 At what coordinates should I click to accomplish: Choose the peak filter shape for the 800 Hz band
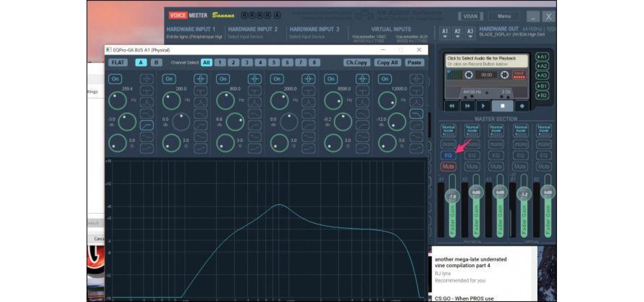255,79
